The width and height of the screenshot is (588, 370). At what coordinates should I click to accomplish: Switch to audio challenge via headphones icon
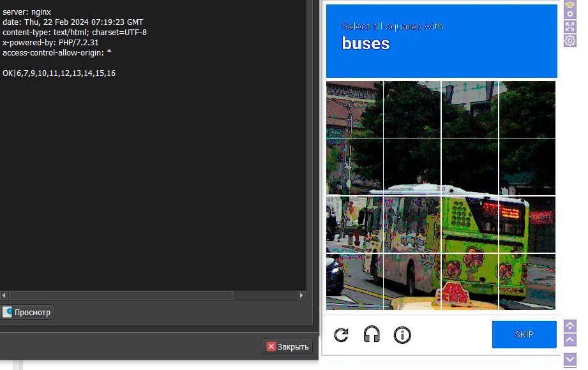372,335
